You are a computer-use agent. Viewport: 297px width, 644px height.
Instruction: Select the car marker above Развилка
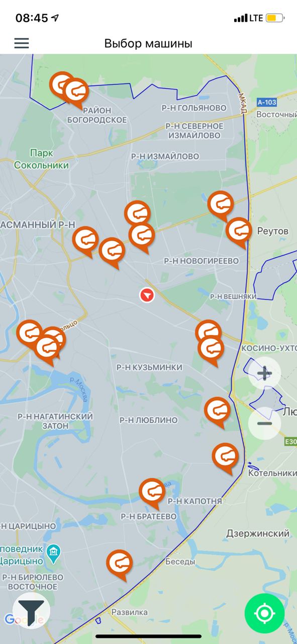click(120, 565)
